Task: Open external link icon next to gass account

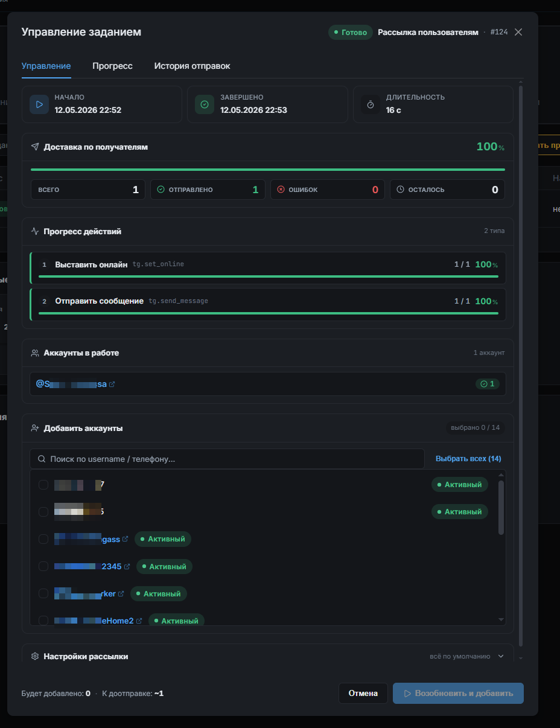Action: click(x=126, y=539)
